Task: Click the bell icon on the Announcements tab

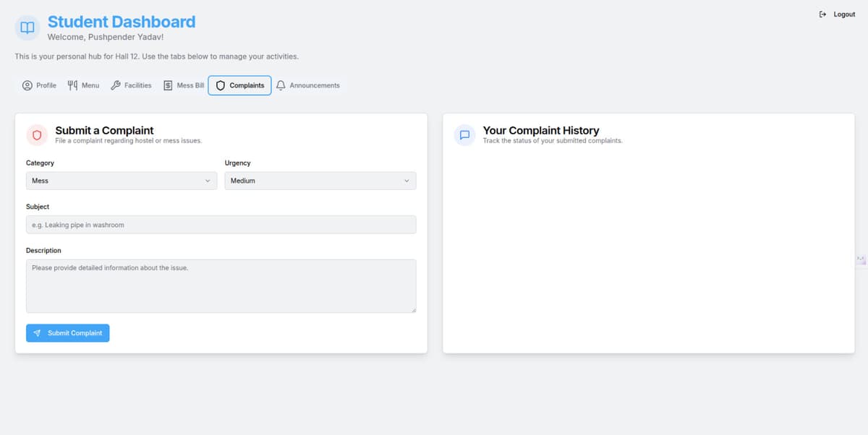Action: pyautogui.click(x=280, y=85)
